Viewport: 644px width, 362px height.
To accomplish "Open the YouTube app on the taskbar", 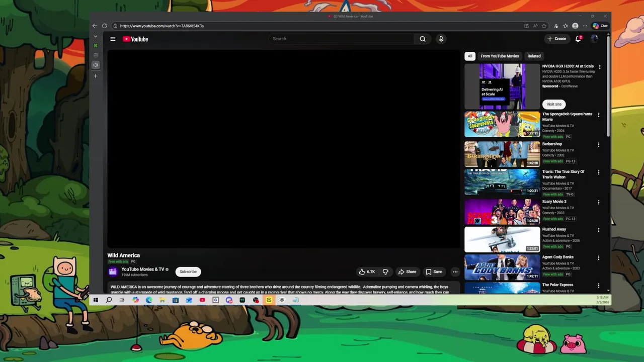I will (202, 300).
